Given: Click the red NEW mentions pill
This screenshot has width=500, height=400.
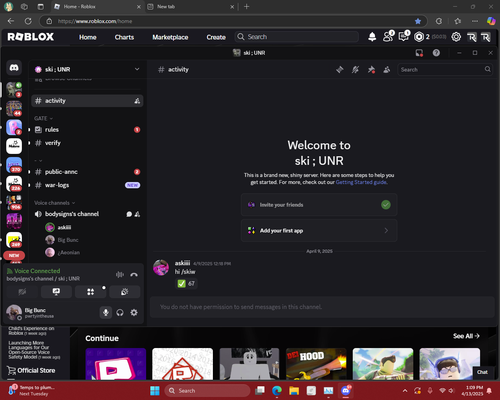Looking at the screenshot, I should coord(14,256).
